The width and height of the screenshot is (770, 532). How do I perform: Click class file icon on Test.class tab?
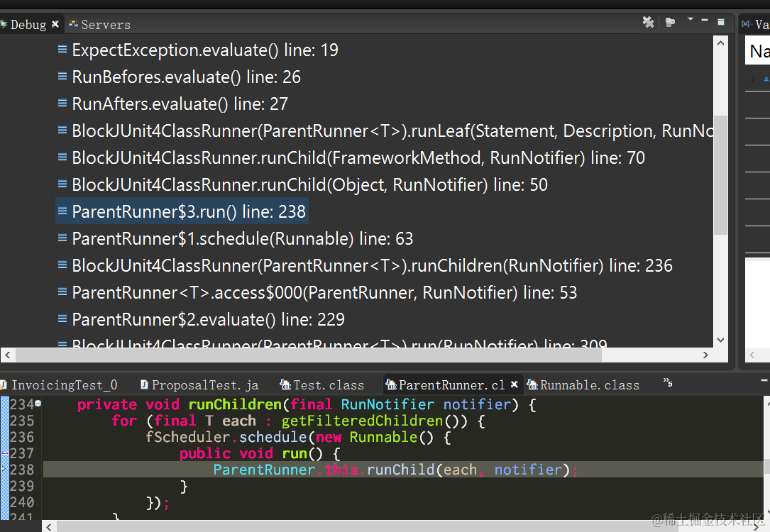coord(285,384)
